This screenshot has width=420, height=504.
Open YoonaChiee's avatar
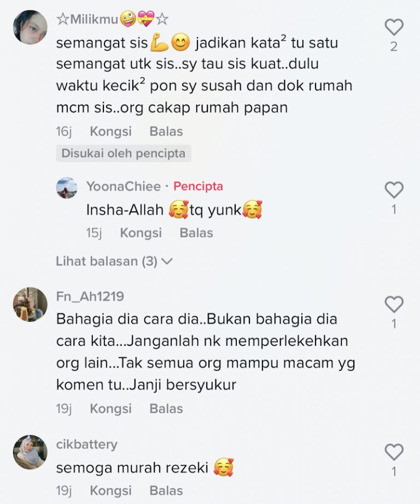(67, 188)
